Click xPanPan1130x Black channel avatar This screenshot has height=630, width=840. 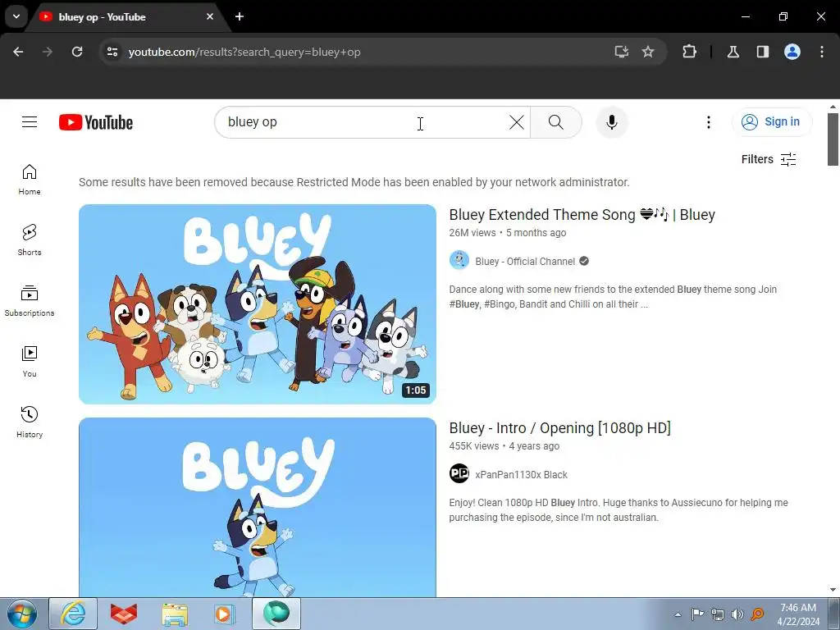(x=459, y=473)
